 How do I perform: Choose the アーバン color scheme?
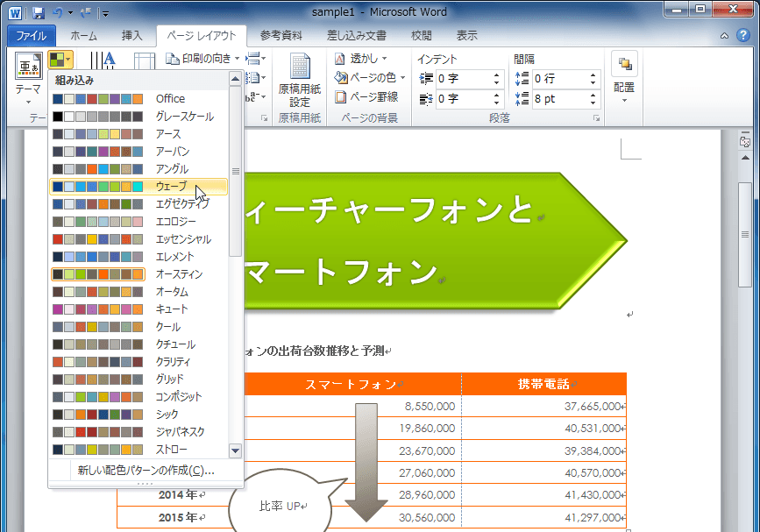tap(139, 151)
